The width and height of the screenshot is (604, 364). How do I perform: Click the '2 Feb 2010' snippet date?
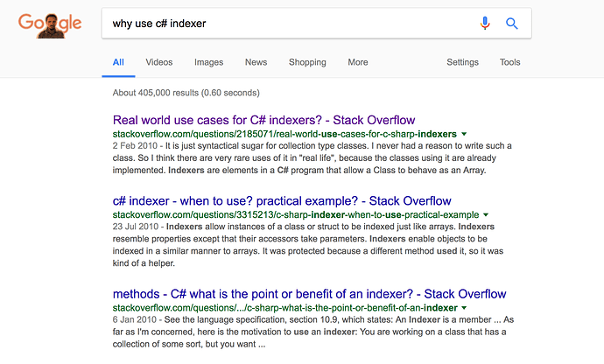coord(135,146)
